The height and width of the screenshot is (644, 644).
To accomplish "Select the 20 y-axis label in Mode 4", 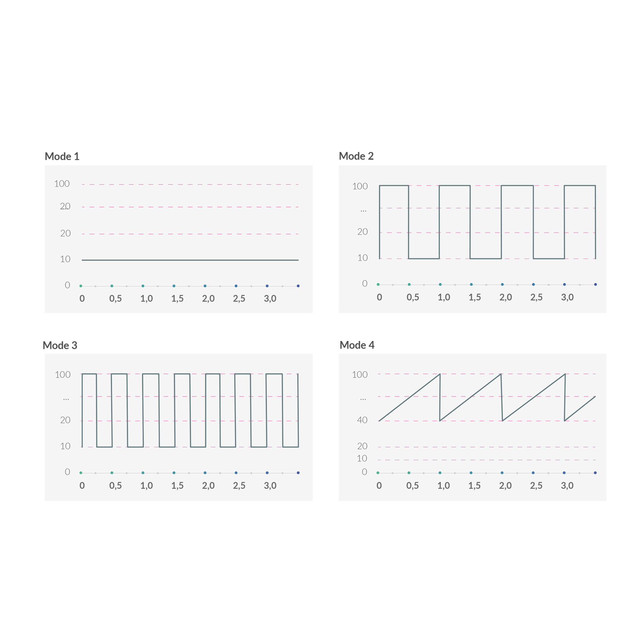I will point(362,446).
